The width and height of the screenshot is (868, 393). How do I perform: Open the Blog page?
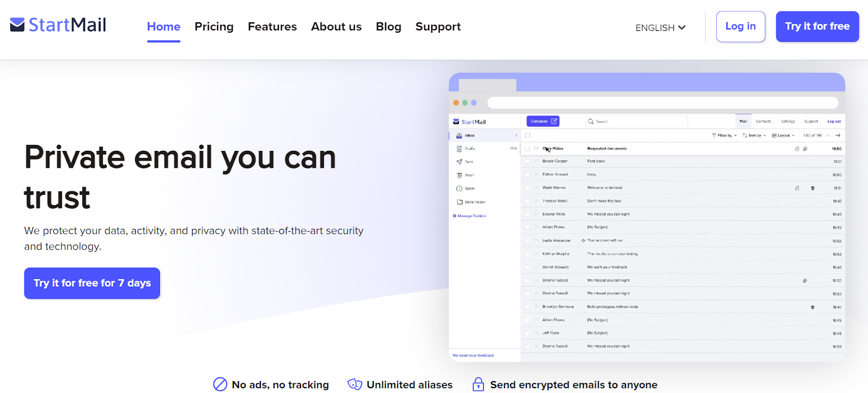tap(388, 27)
